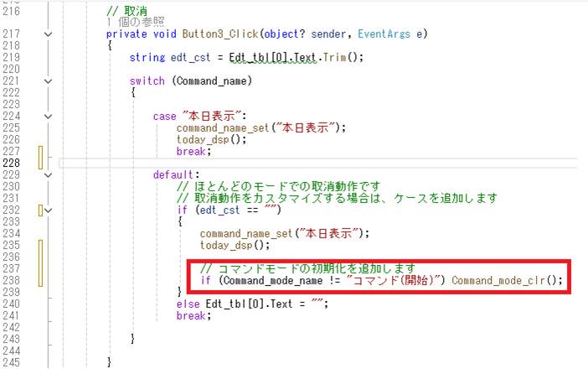This screenshot has width=588, height=374.
Task: Collapse the case block at line 224
Action: tap(48, 117)
